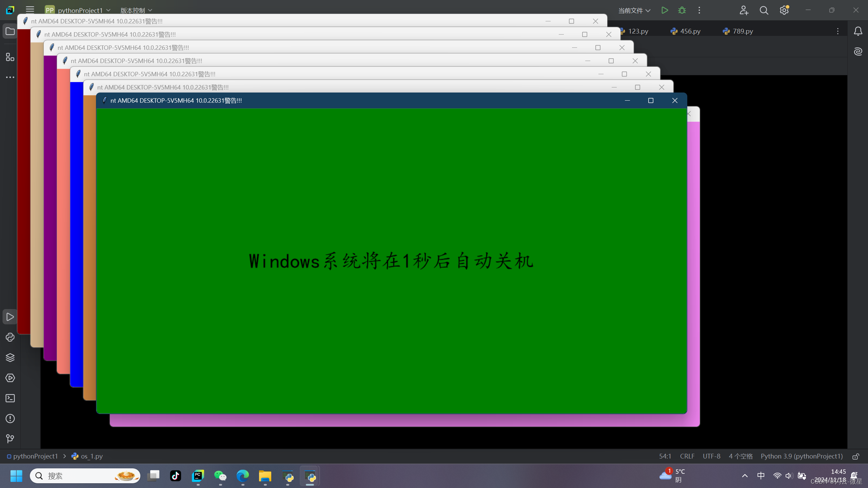Open the 54:1 line column indicator
Viewport: 868px width, 488px height.
click(665, 456)
